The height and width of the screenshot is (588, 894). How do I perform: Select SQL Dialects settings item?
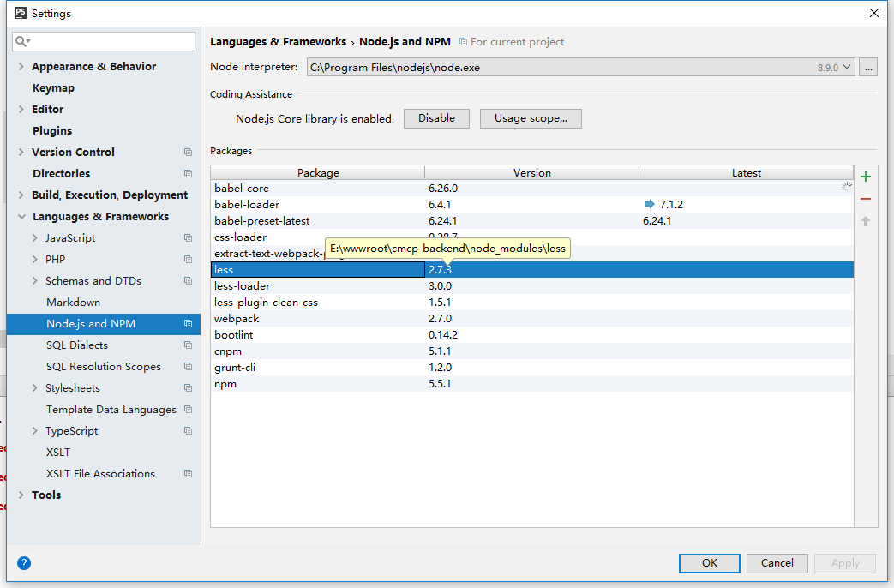click(x=77, y=345)
